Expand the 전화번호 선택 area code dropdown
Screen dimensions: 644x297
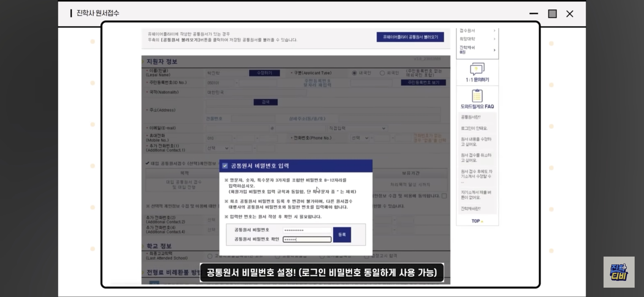pos(360,138)
